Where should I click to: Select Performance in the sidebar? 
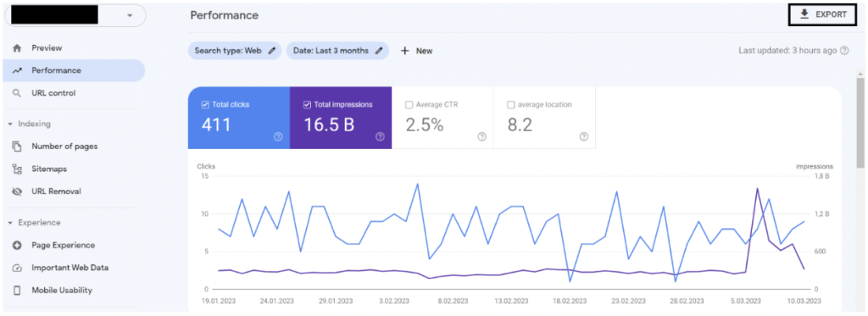(74, 70)
